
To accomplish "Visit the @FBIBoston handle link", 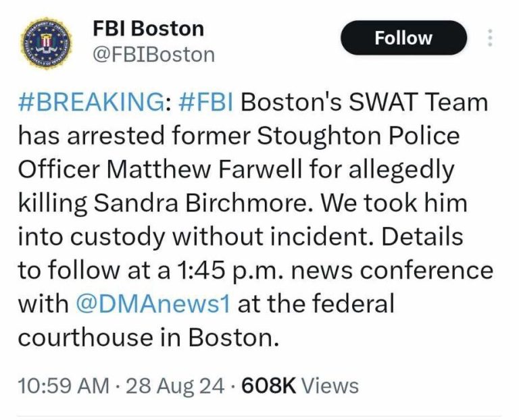I will click(x=154, y=55).
